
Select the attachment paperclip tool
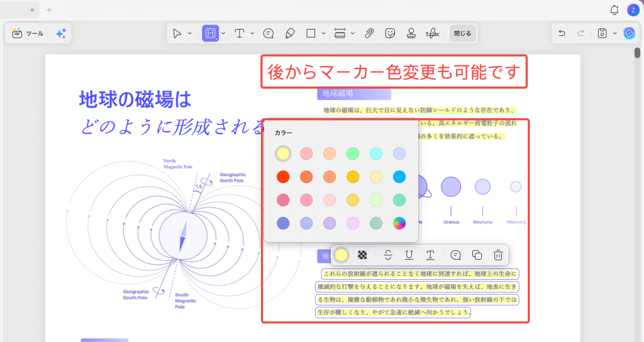tap(369, 33)
